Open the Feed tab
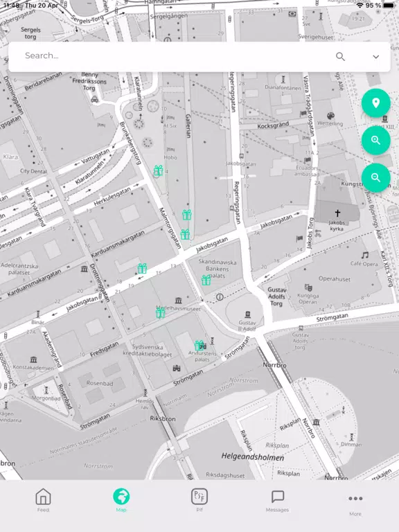The image size is (399, 532). click(43, 500)
